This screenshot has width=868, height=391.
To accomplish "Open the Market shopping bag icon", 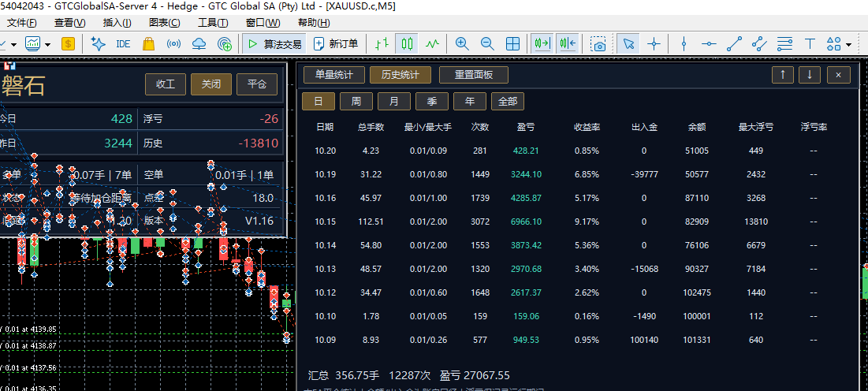I will (x=148, y=44).
